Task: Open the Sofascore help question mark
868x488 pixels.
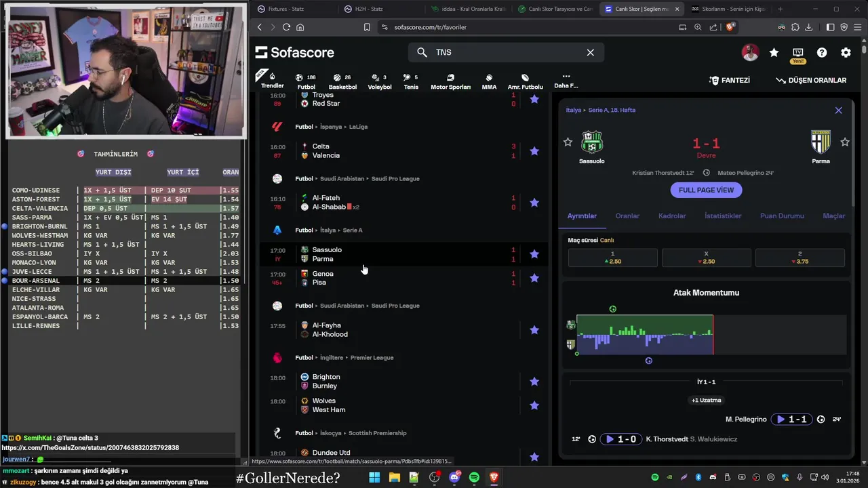Action: coord(822,52)
